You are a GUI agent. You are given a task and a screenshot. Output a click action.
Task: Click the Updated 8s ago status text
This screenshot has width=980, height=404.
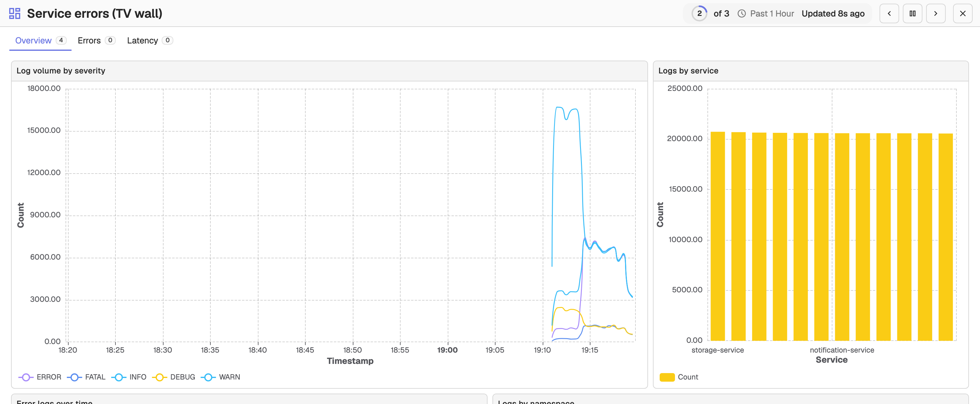pyautogui.click(x=833, y=14)
